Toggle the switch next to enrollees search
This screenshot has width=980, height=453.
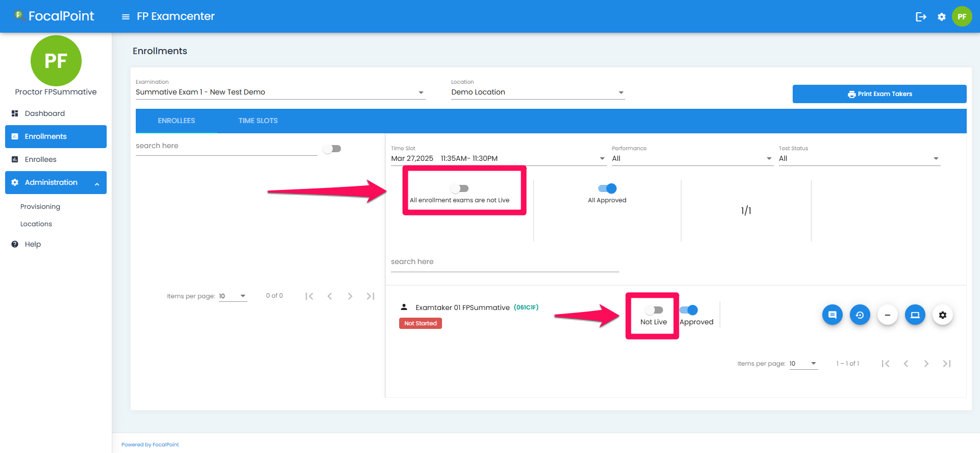tap(332, 149)
